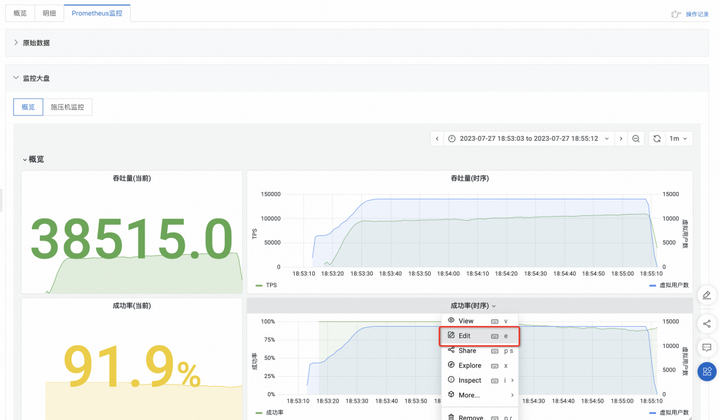Choose View from panel menu
The image size is (720, 420).
[x=479, y=321]
